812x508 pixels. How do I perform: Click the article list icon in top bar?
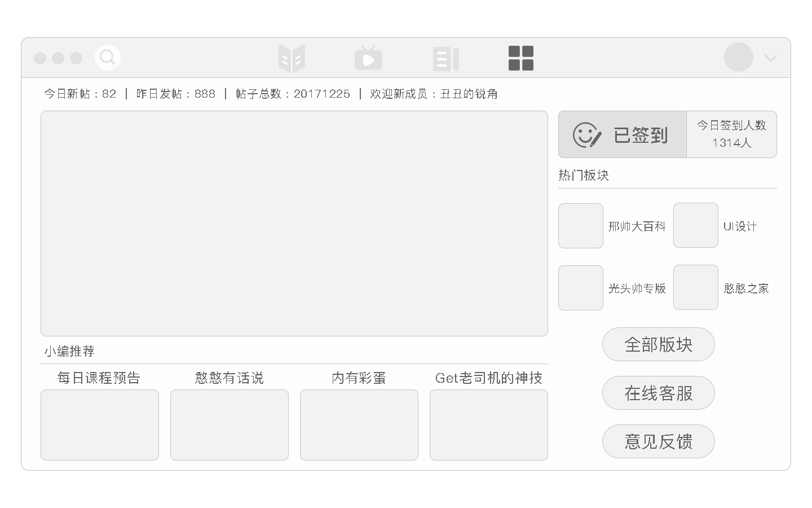445,58
